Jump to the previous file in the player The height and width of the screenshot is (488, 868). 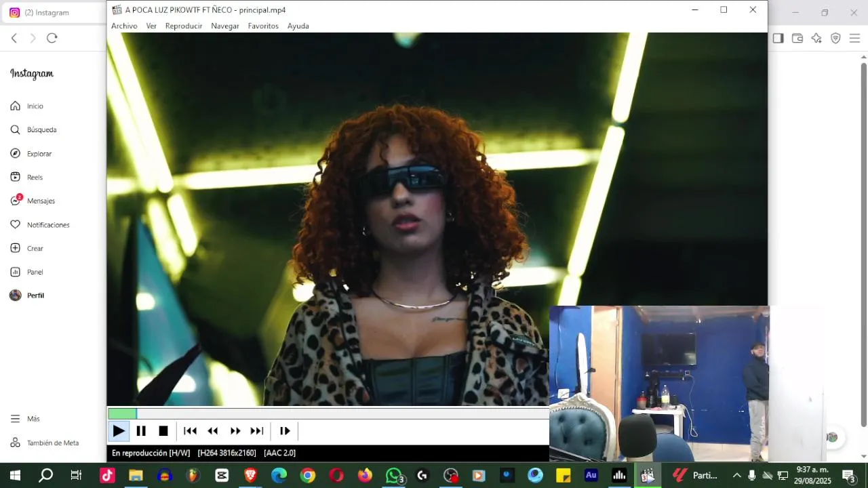pos(191,431)
